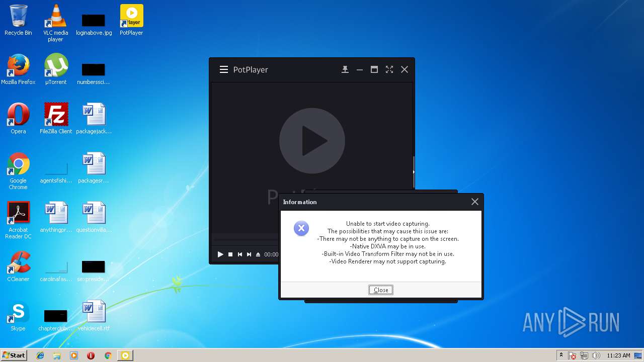Open Opera from the taskbar

pyautogui.click(x=91, y=355)
